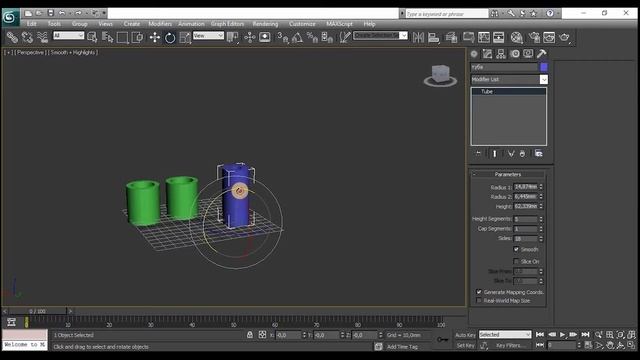
Task: Collapse the Parameters rollout
Action: 508,174
